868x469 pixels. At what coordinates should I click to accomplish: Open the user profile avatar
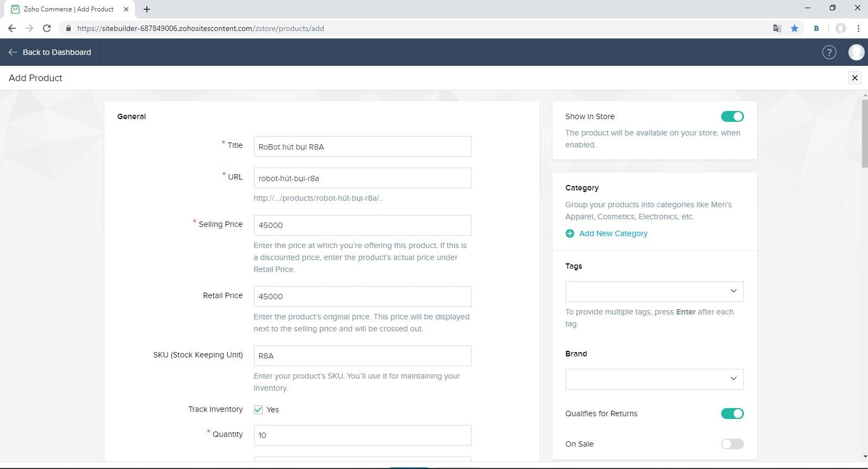pos(856,52)
